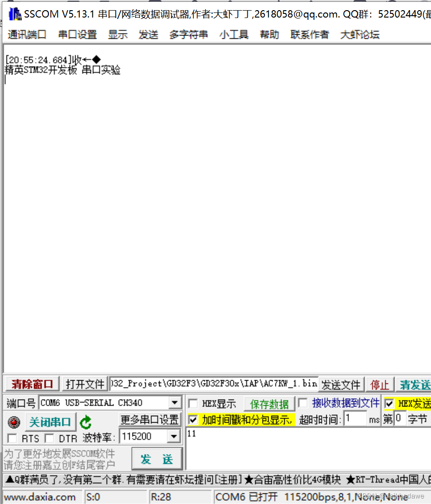Click the red serial port status indicator

(x=13, y=422)
